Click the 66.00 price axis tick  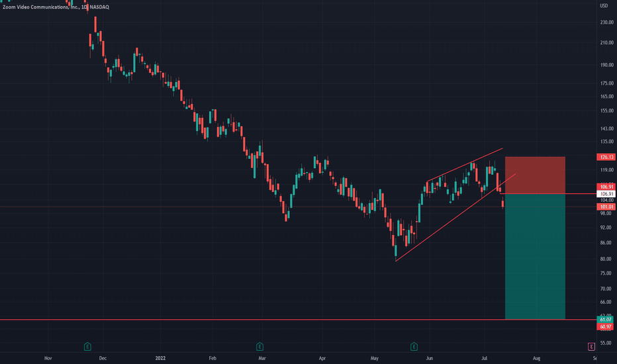click(606, 302)
